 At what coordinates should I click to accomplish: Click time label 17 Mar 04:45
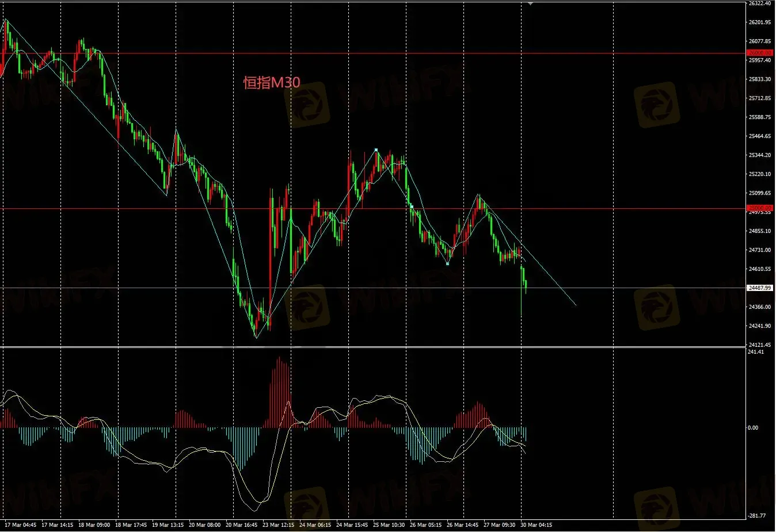coord(20,525)
